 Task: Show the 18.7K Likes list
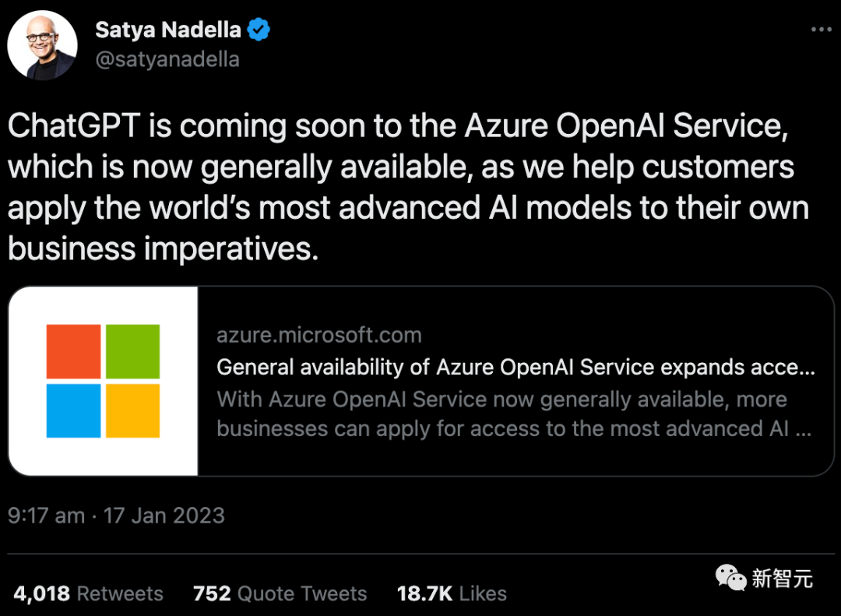point(452,593)
